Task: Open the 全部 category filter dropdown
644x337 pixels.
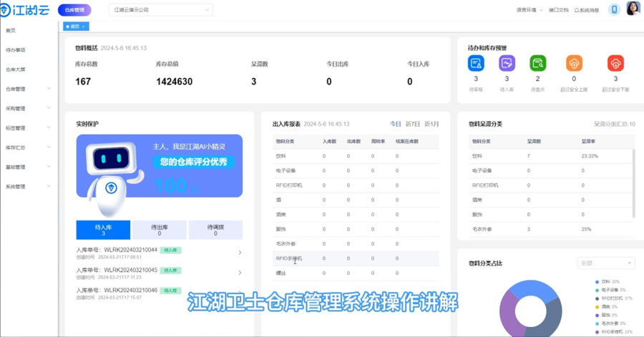Action: pyautogui.click(x=605, y=263)
